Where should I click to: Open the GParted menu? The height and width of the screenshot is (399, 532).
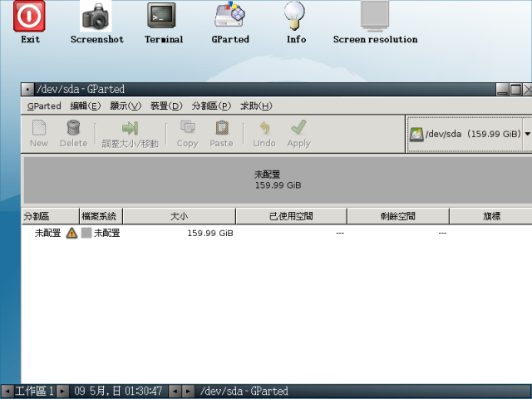coord(44,106)
